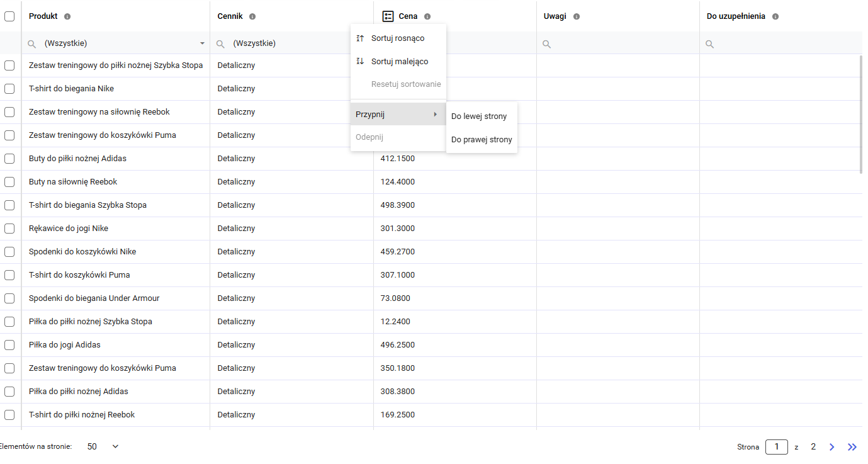This screenshot has height=464, width=868.
Task: Go to next page with single chevron
Action: coord(832,447)
